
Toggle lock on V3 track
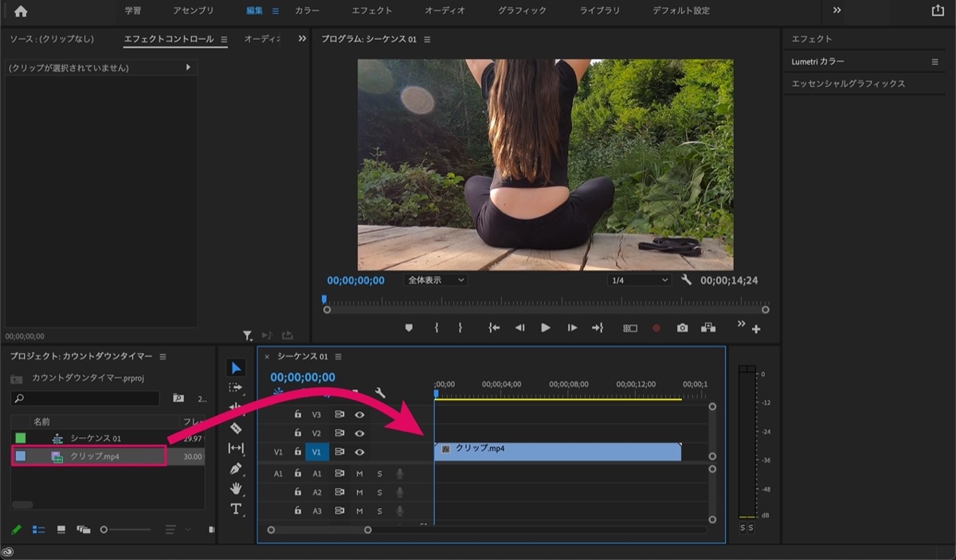(298, 414)
